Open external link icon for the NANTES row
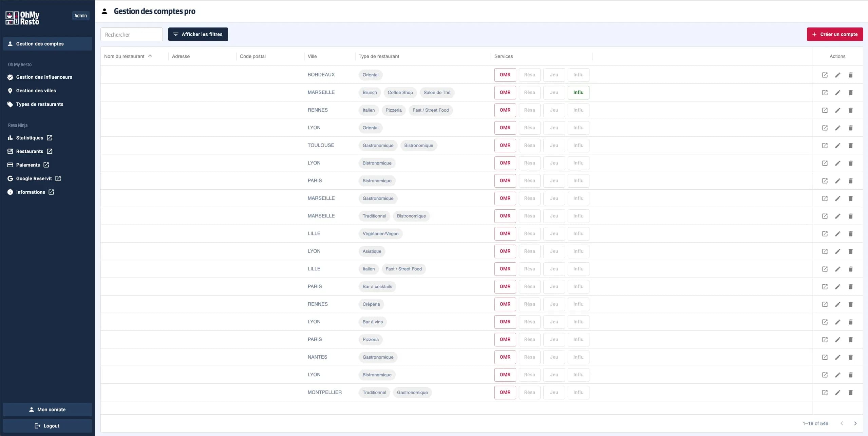This screenshot has width=868, height=436. (x=825, y=357)
